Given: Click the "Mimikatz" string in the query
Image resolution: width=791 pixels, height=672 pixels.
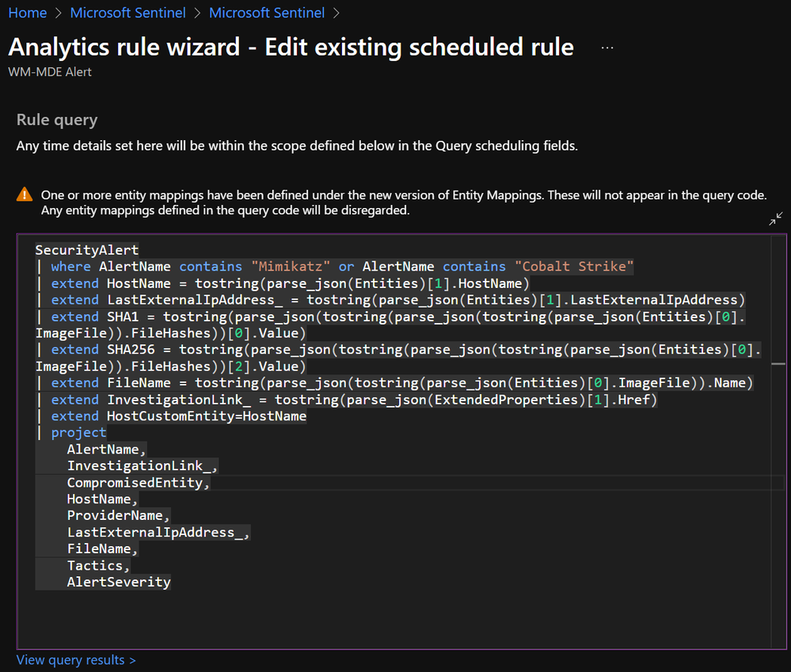Looking at the screenshot, I should click(x=291, y=266).
